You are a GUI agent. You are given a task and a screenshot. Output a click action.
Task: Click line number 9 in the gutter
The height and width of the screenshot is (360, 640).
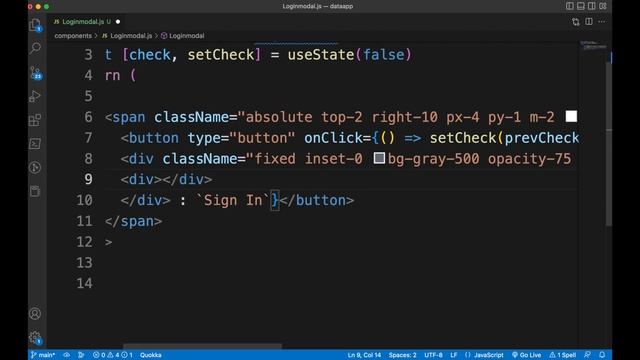point(88,179)
